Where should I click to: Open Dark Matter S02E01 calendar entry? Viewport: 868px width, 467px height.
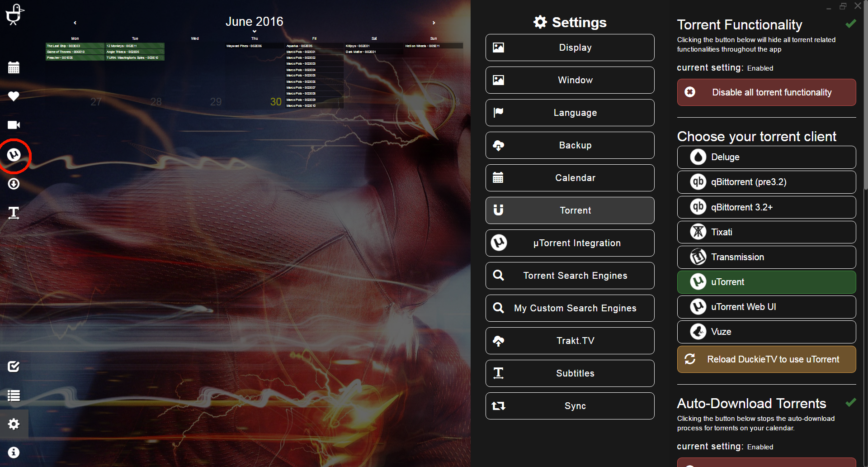point(374,52)
